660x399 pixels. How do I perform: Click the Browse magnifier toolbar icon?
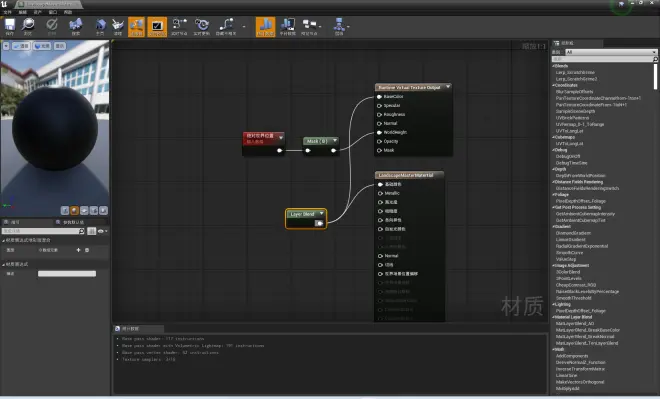coord(28,27)
